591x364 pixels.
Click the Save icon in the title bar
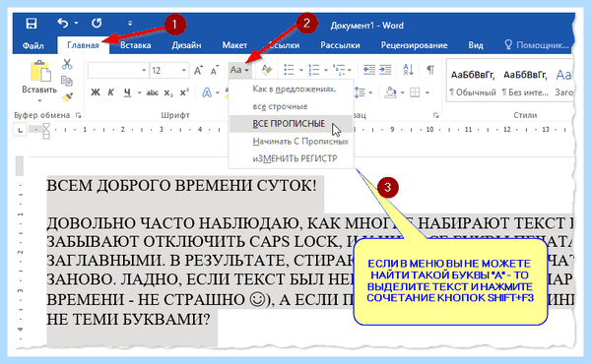coord(32,24)
